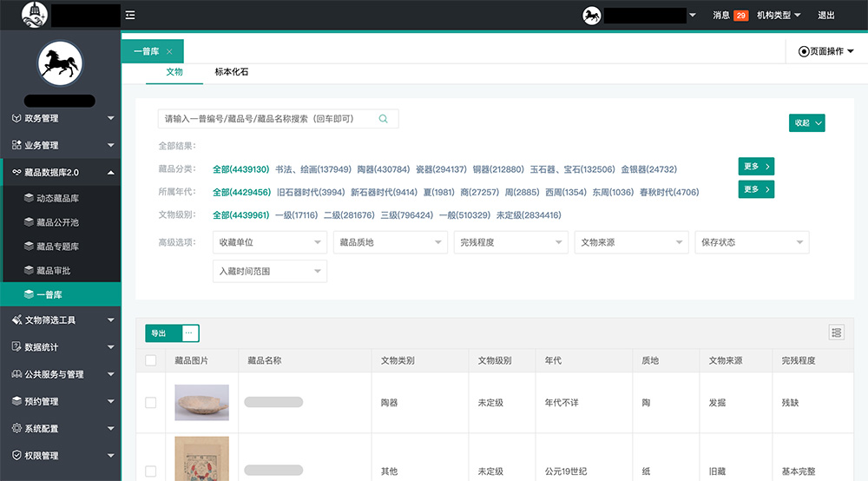Open the 收藏单位 dropdown
This screenshot has width=868, height=481.
[270, 242]
